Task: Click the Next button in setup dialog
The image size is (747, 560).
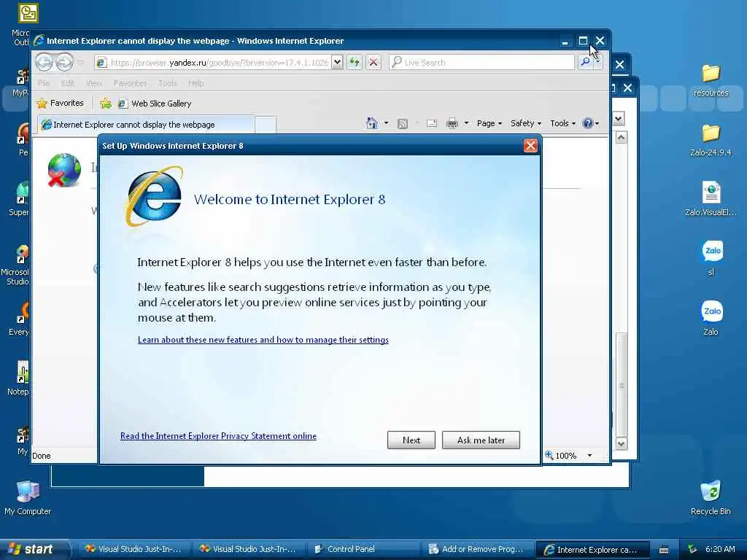Action: coord(411,440)
